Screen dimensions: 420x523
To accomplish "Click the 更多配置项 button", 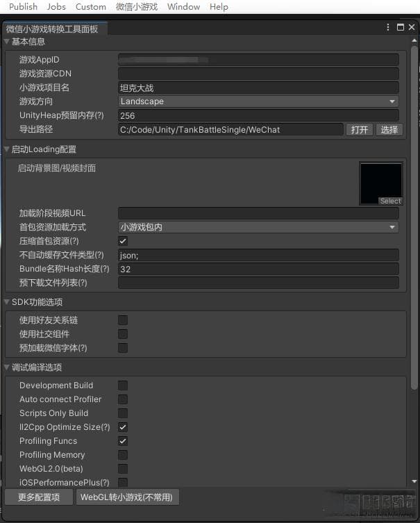I will pyautogui.click(x=39, y=497).
